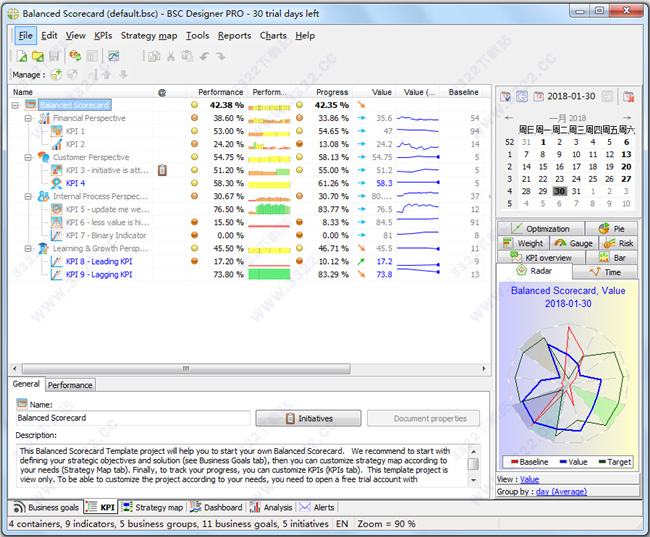This screenshot has height=537, width=650.
Task: Select KPI 7 - Binary Indicator row
Action: 106,235
